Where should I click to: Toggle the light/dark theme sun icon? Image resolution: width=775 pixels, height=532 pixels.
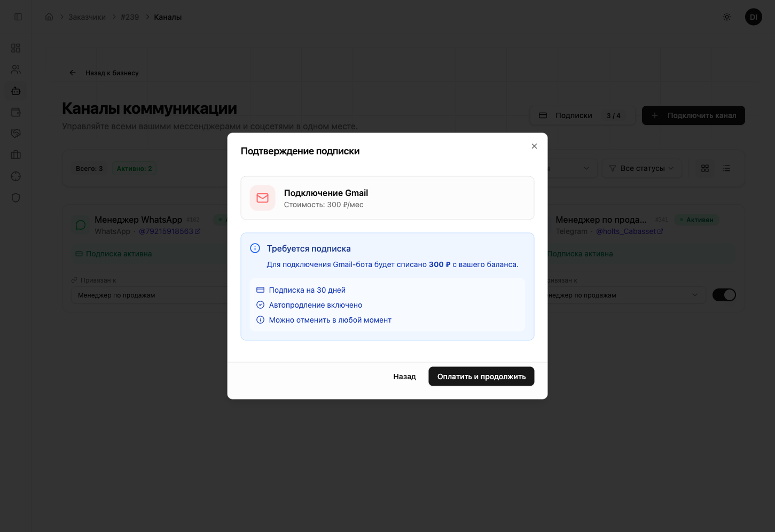tap(727, 17)
